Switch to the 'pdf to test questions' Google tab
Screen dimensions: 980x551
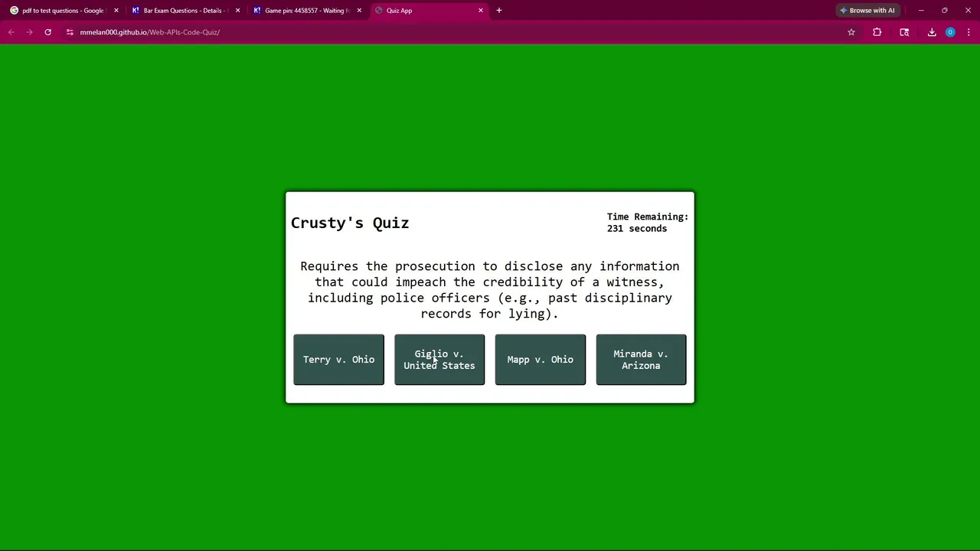[x=63, y=11]
